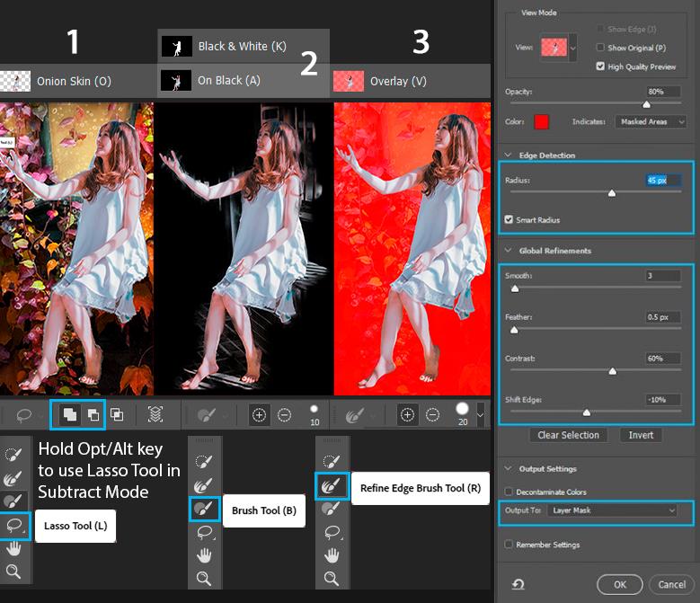
Task: Select the Hand tool below the highlighted Lasso
Action: click(14, 548)
